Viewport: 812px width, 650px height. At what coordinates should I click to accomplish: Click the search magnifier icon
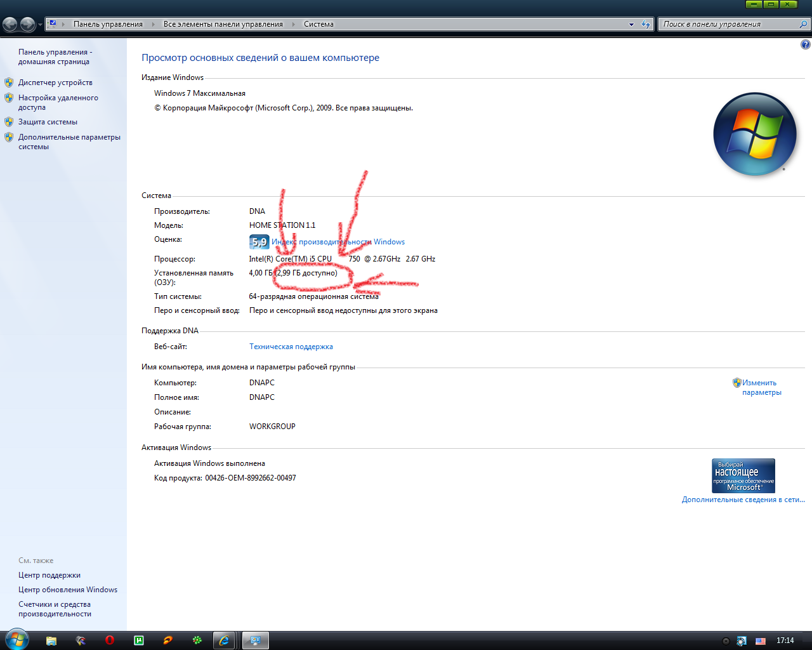[803, 24]
